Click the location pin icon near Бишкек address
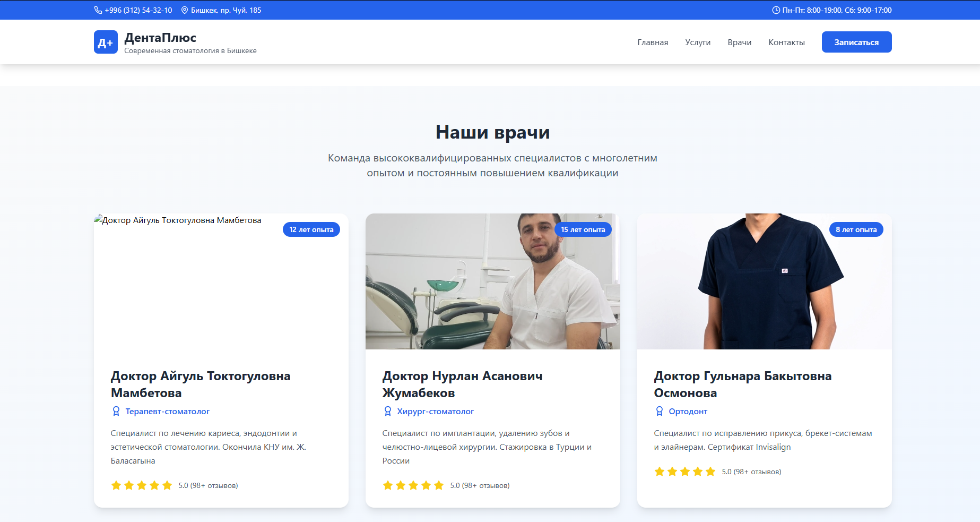This screenshot has width=980, height=522. point(185,10)
